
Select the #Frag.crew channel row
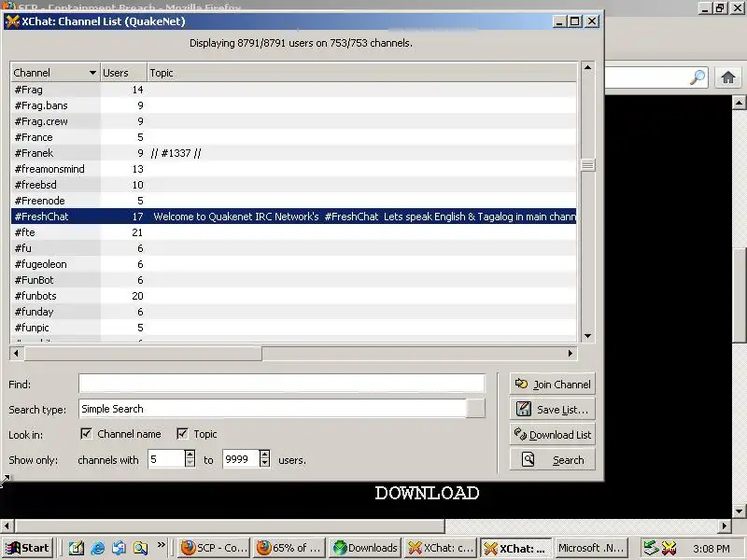[x=293, y=121]
